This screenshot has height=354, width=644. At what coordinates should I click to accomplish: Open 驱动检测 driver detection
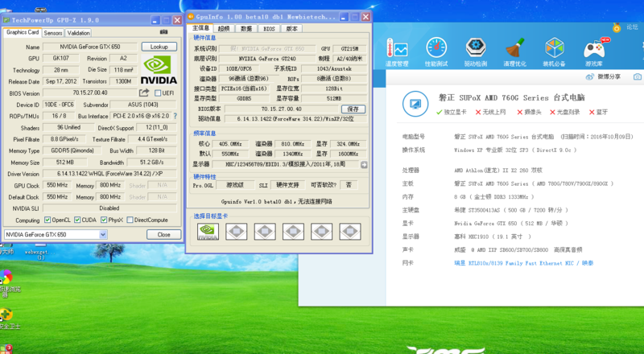(x=476, y=52)
